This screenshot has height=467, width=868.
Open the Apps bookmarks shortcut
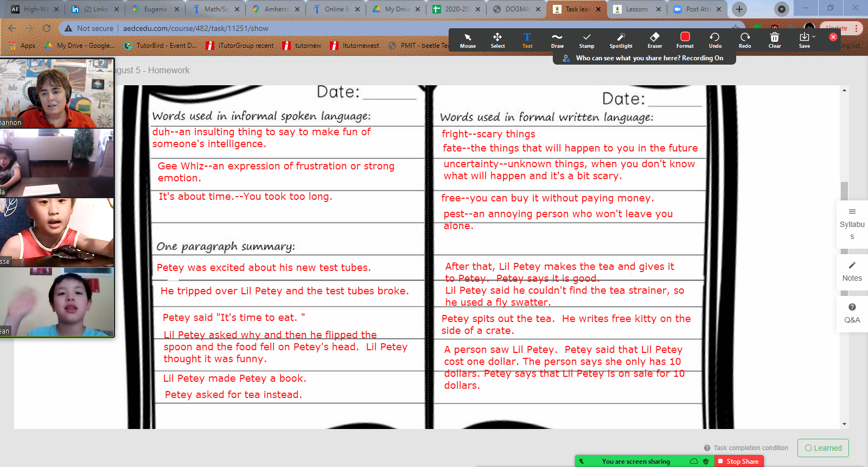[x=22, y=46]
